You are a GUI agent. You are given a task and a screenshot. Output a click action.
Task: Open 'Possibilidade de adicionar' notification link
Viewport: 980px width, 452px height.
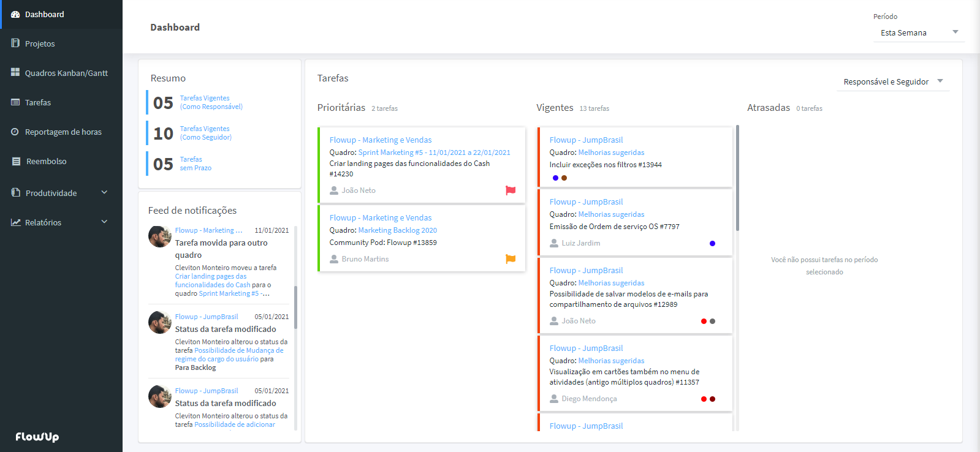[x=235, y=424]
